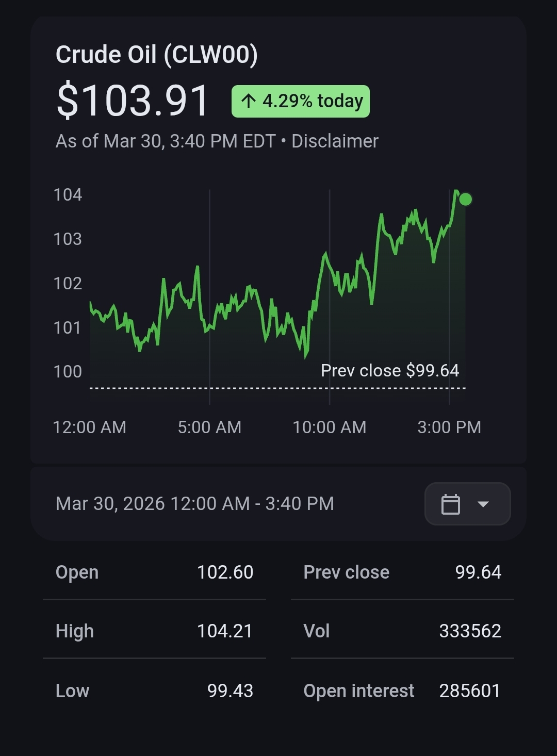Click the High value 104.21

[225, 631]
